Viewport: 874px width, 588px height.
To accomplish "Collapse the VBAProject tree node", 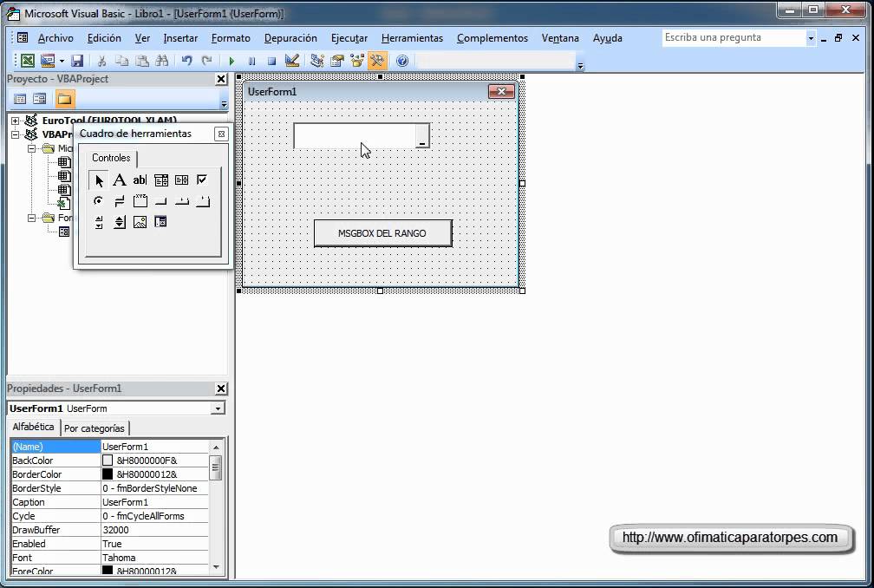I will click(16, 134).
